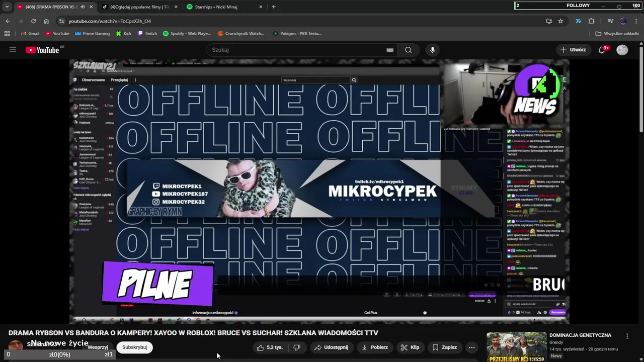Screen dimensions: 644x362
Task: Open new browser tab plus
Action: click(273, 7)
